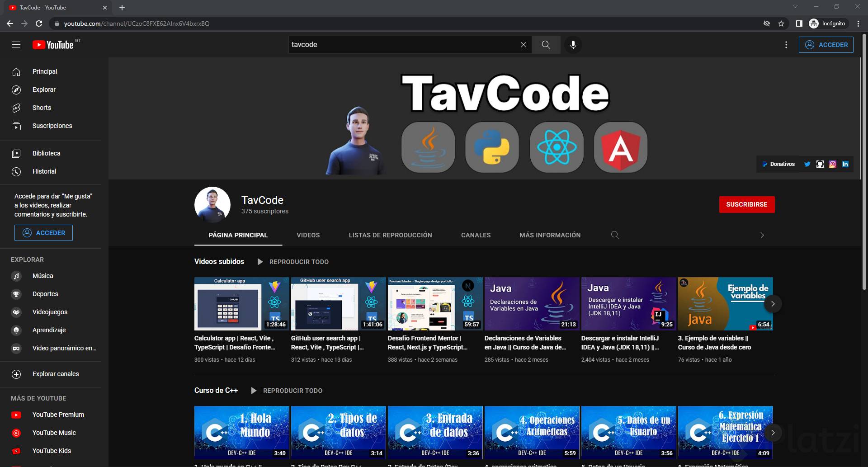Viewport: 868px width, 467px height.
Task: Switch to the Canales tab
Action: [x=476, y=235]
